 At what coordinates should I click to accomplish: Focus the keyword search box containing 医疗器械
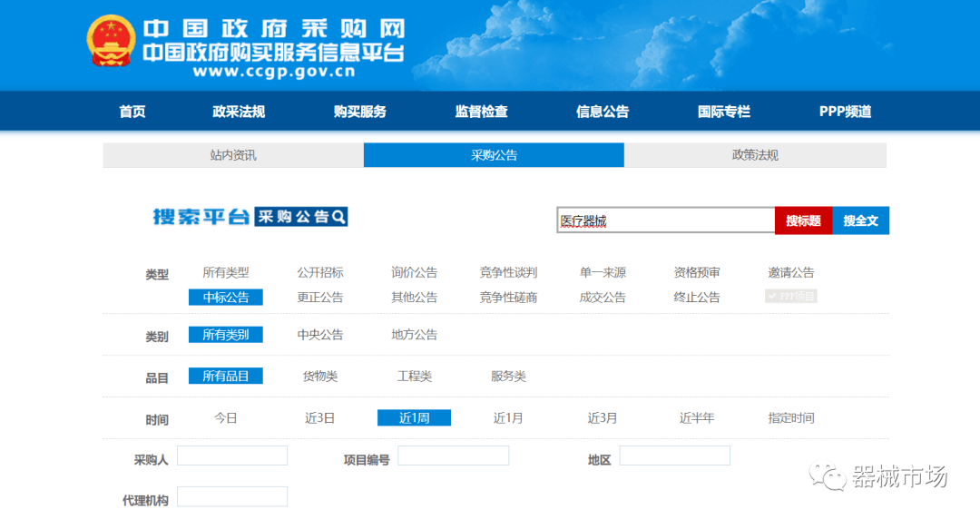666,220
